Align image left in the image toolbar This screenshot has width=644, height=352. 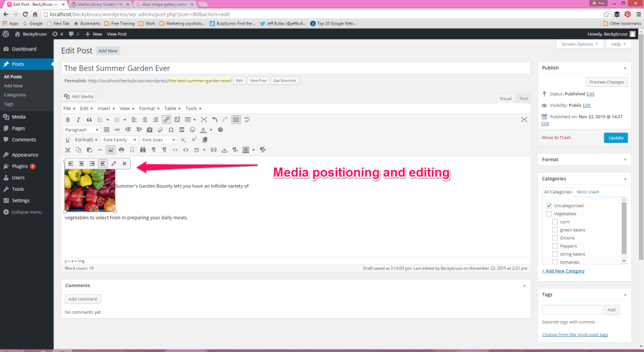click(70, 164)
